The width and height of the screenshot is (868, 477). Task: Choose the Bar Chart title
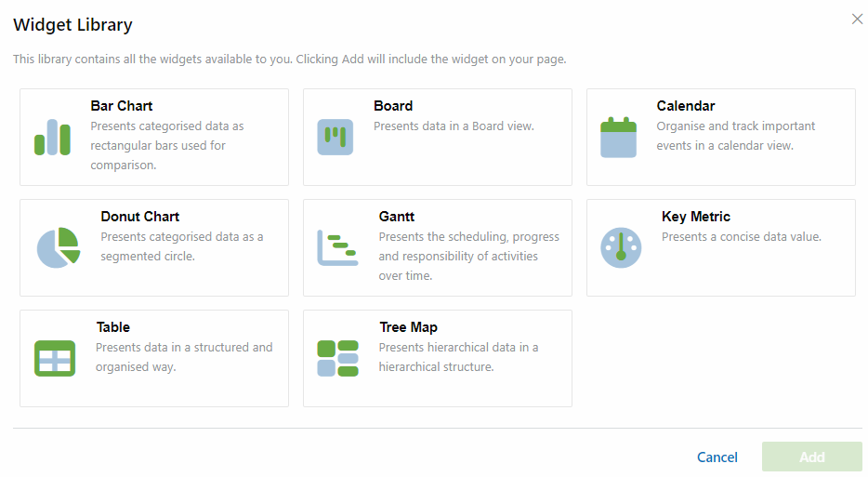(121, 106)
